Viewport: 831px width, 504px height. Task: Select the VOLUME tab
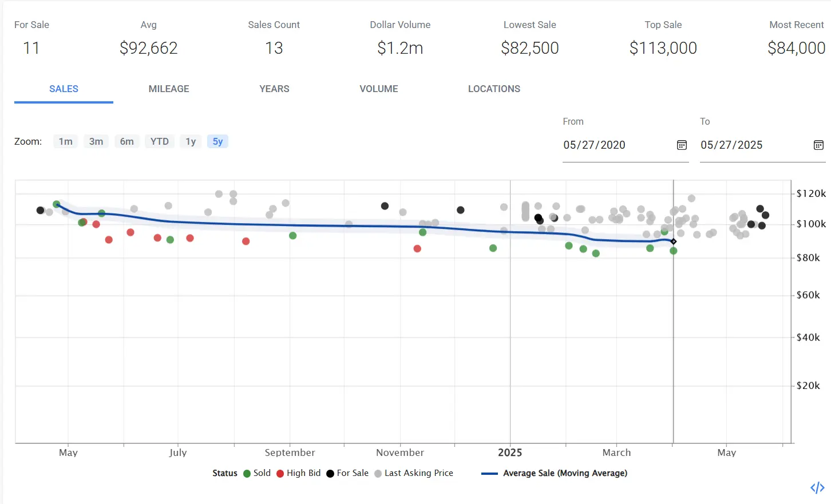pos(379,89)
